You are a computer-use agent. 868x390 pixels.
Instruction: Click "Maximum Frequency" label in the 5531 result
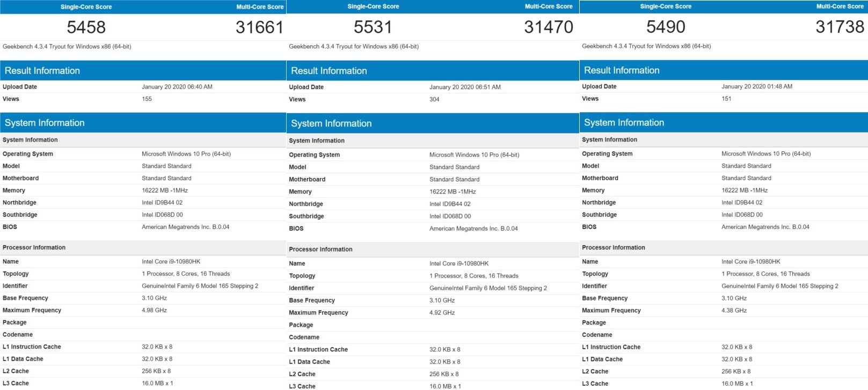tap(318, 313)
